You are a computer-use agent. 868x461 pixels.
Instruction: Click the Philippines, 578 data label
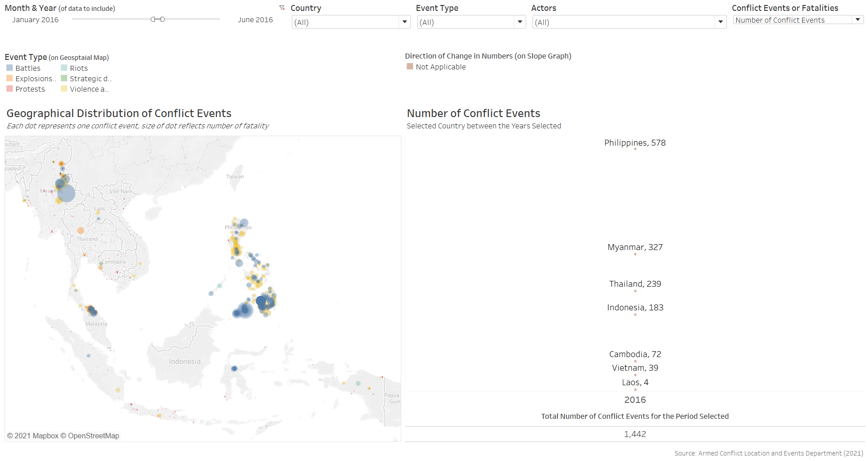point(635,143)
